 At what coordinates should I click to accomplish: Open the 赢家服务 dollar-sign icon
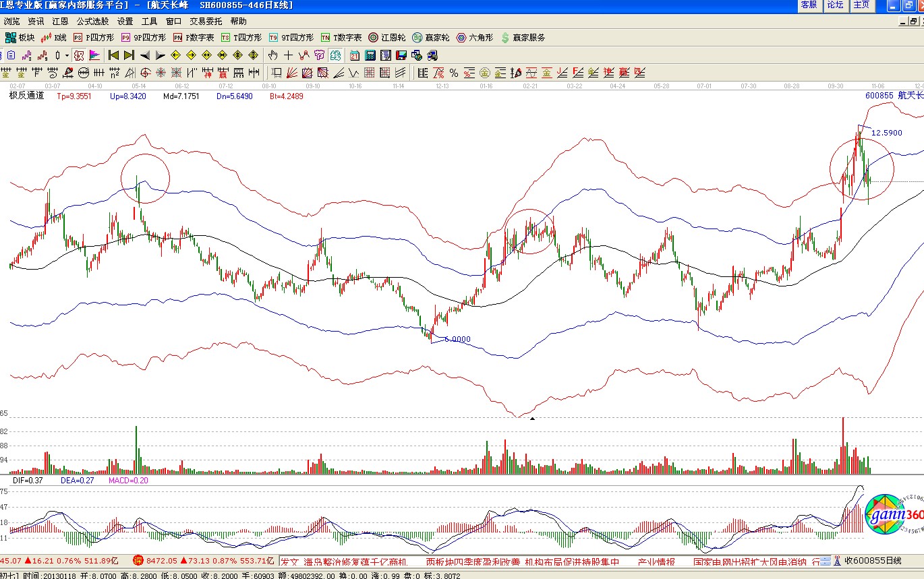(523, 38)
